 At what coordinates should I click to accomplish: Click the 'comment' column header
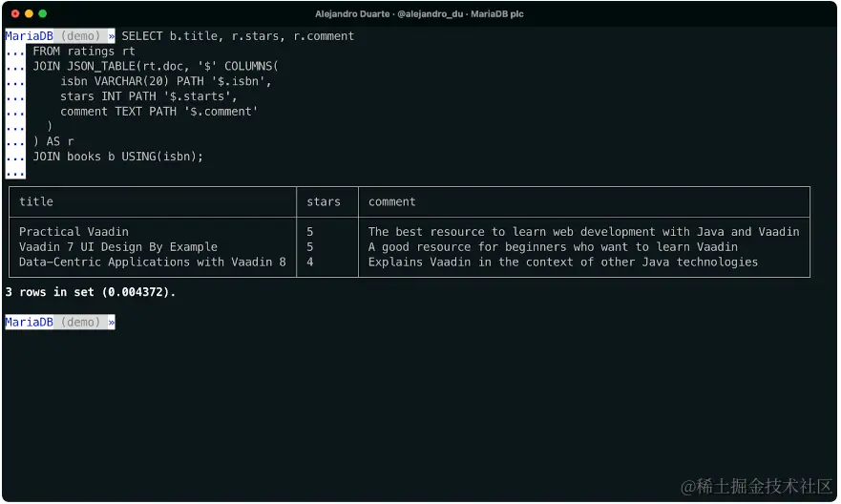[x=392, y=201]
